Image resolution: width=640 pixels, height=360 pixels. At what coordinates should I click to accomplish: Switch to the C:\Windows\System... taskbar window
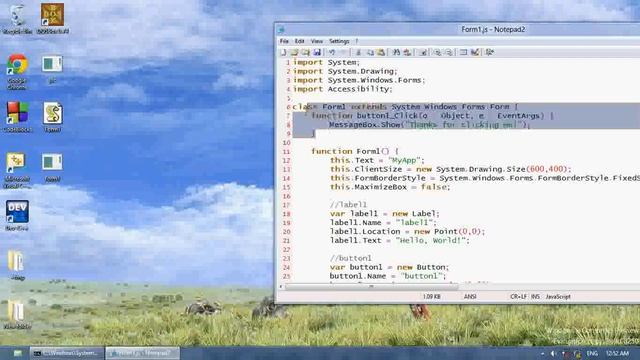(67, 353)
